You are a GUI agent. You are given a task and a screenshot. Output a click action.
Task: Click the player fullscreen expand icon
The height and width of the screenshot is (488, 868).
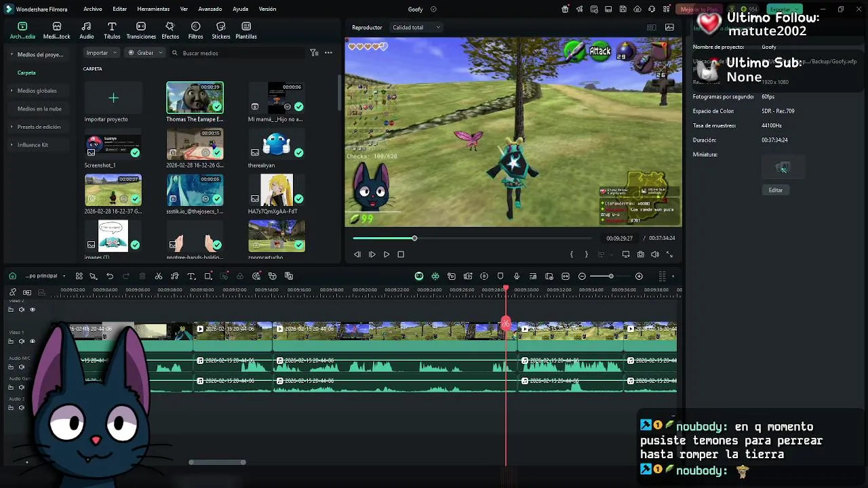pos(669,254)
